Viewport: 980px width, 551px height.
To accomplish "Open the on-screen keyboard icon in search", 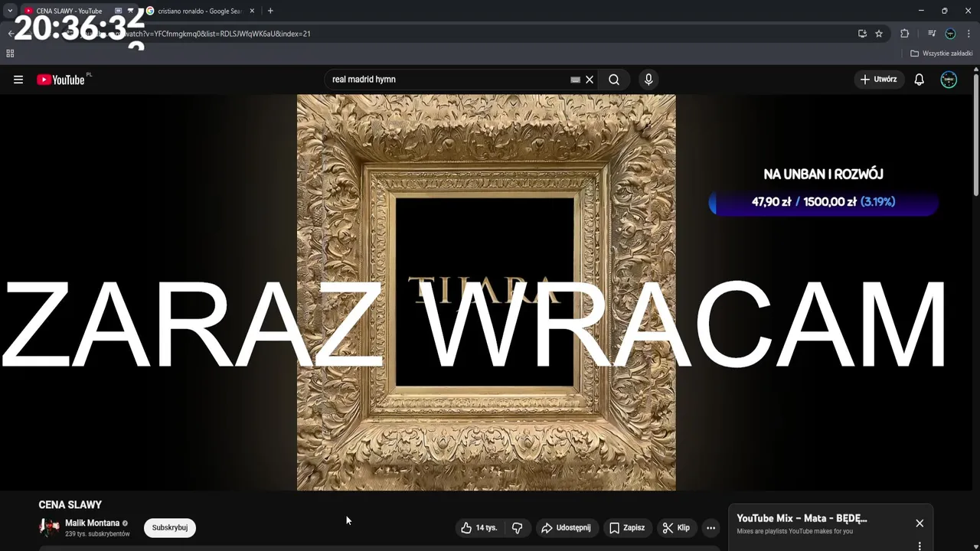I will tap(575, 80).
